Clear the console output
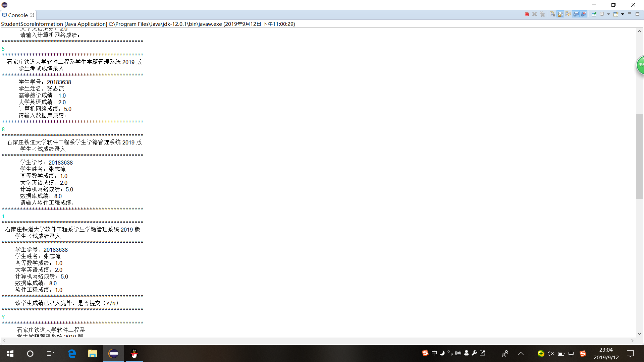The width and height of the screenshot is (644, 362). point(552,14)
